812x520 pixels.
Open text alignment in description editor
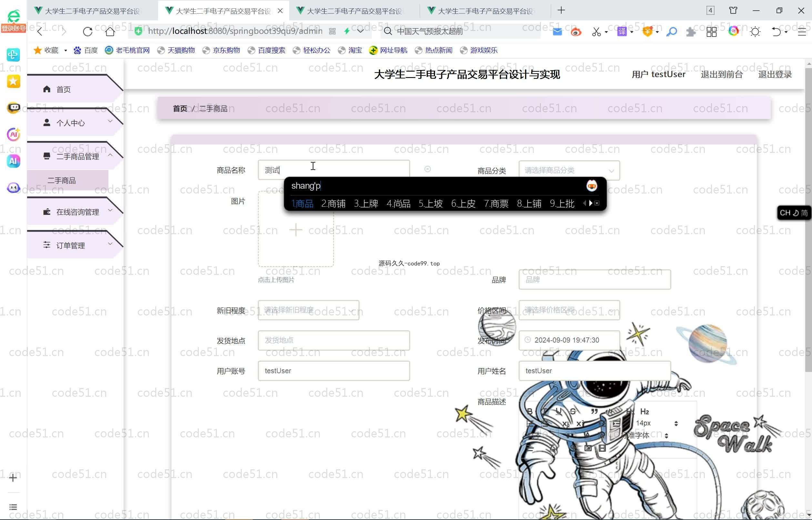pyautogui.click(x=530, y=448)
